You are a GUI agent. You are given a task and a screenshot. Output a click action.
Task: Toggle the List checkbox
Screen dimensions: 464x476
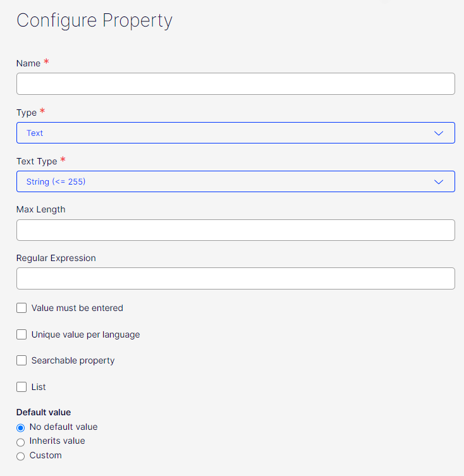21,387
